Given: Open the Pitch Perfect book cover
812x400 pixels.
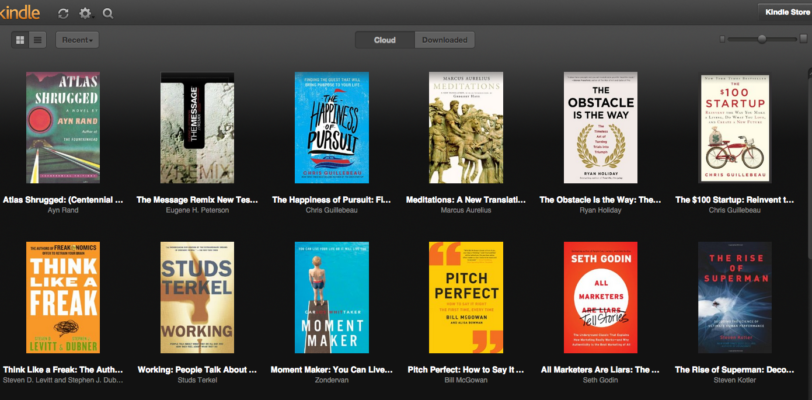Looking at the screenshot, I should coord(465,297).
